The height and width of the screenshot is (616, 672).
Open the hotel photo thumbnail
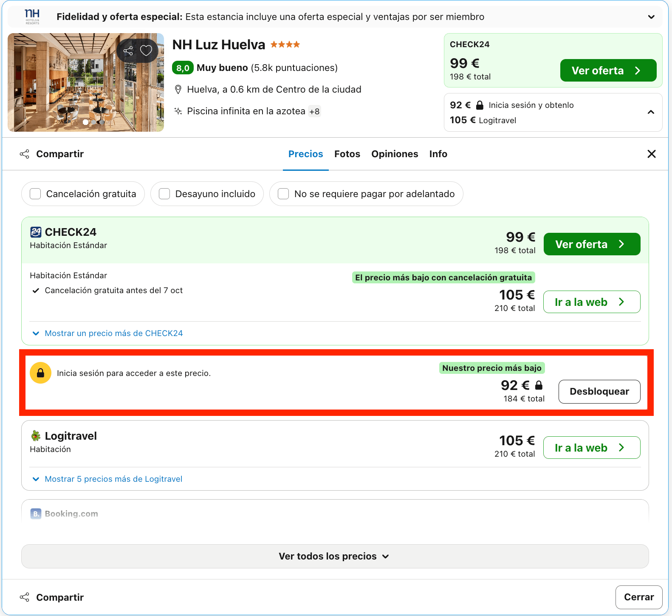tap(86, 82)
